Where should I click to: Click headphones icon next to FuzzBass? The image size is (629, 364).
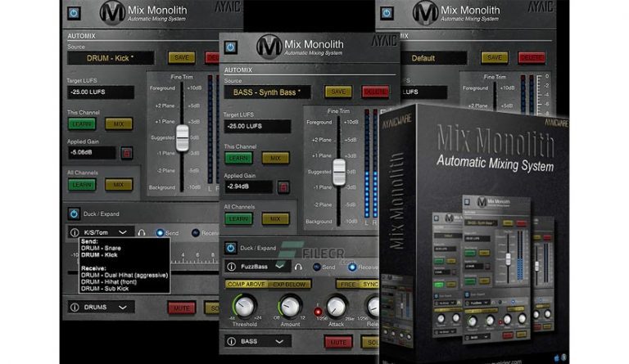pos(298,267)
